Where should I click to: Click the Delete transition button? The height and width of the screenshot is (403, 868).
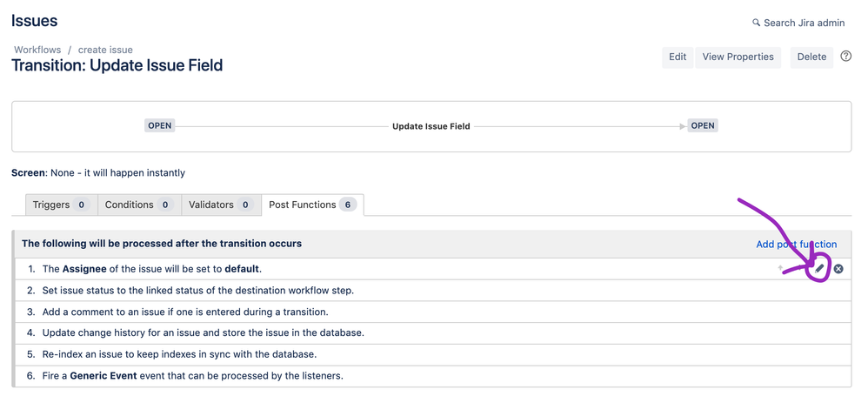[x=811, y=57]
